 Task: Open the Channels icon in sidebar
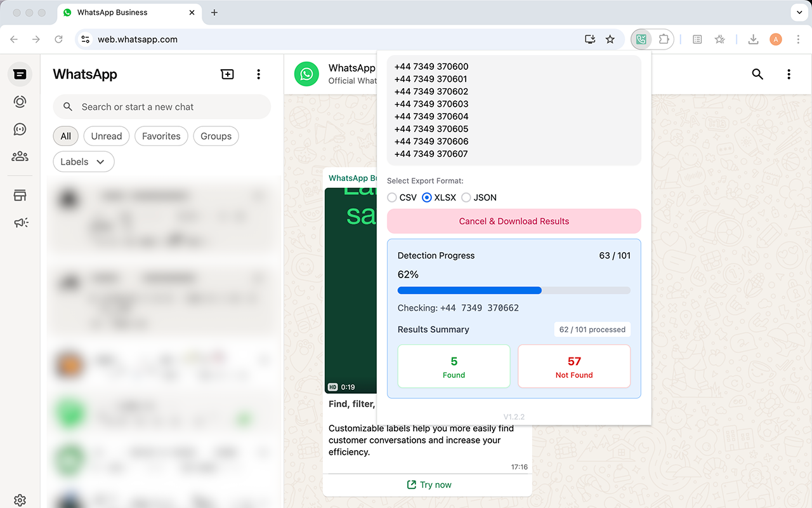(x=20, y=129)
